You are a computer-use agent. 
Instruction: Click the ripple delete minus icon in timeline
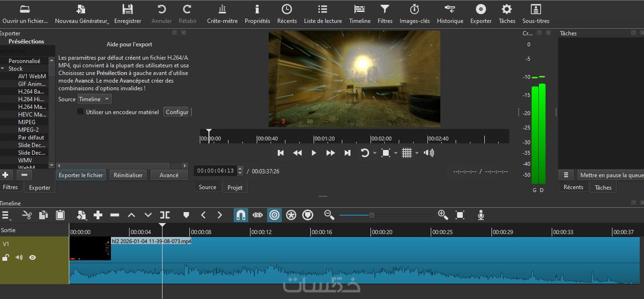pyautogui.click(x=115, y=215)
